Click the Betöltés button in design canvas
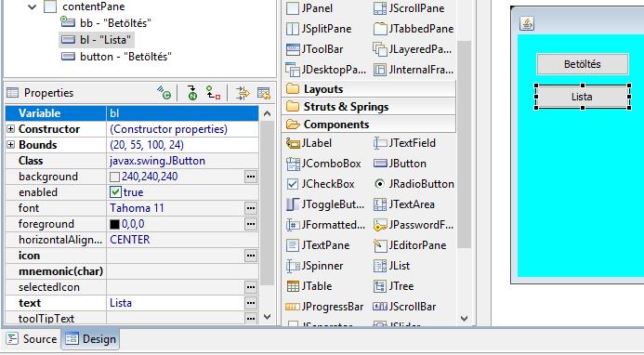The height and width of the screenshot is (355, 644). pyautogui.click(x=583, y=64)
